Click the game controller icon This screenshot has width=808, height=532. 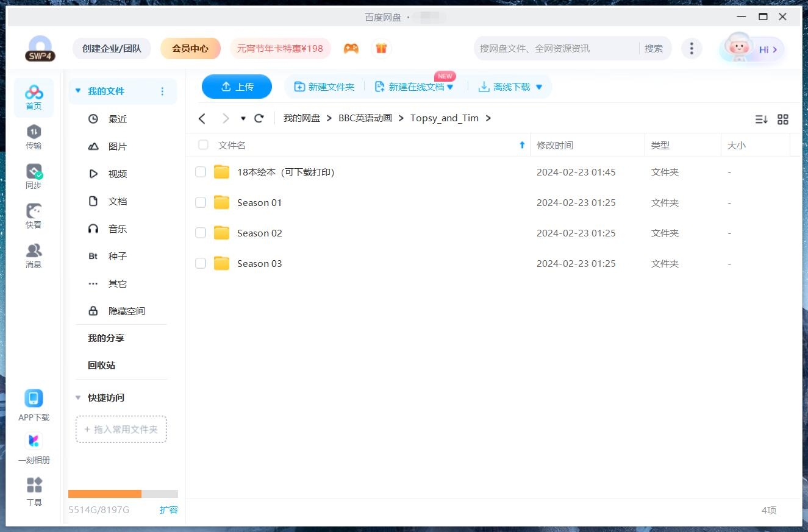[x=351, y=48]
